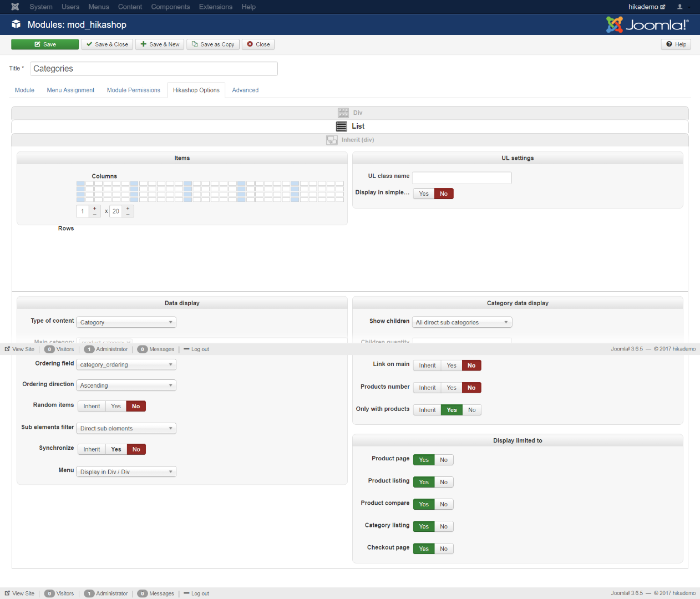Open the Ordering direction dropdown
The height and width of the screenshot is (599, 700).
[x=126, y=385]
